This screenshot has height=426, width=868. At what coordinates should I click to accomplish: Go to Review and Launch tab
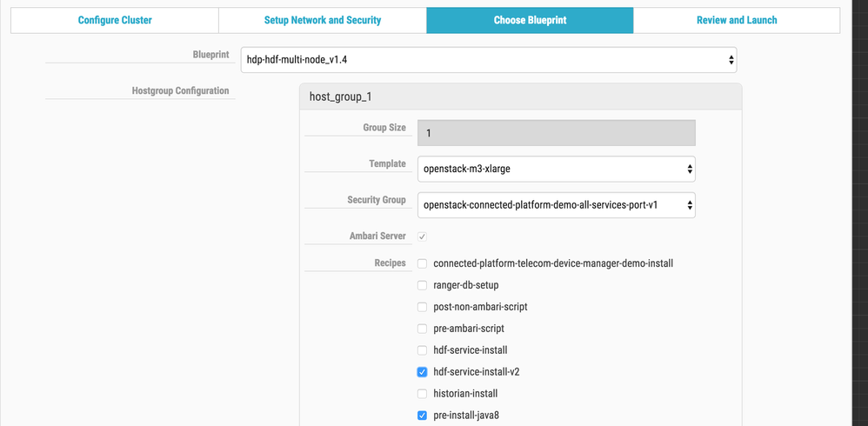click(737, 20)
